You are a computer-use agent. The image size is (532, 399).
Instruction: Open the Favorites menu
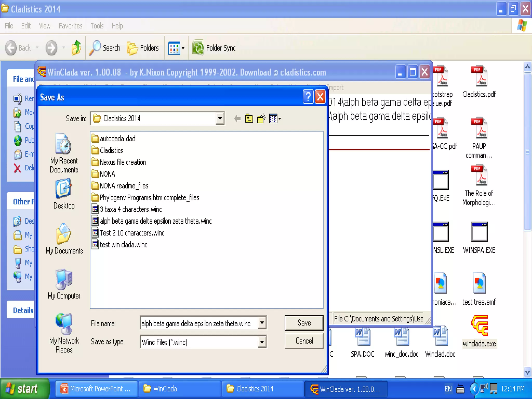pos(70,26)
